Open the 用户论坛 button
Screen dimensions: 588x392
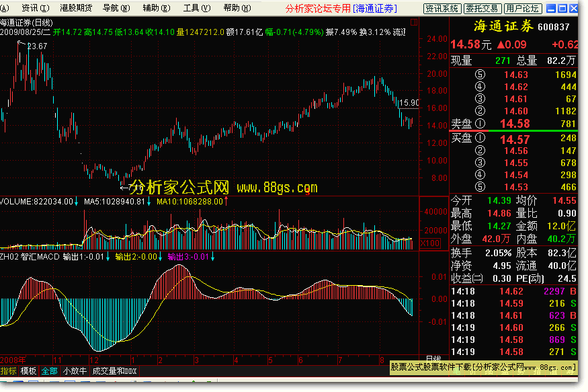pyautogui.click(x=523, y=8)
